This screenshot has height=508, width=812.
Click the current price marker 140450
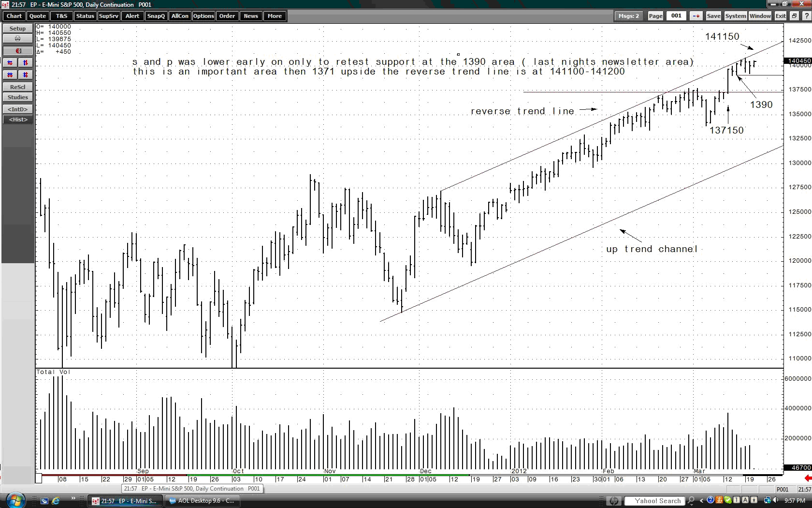[x=798, y=61]
